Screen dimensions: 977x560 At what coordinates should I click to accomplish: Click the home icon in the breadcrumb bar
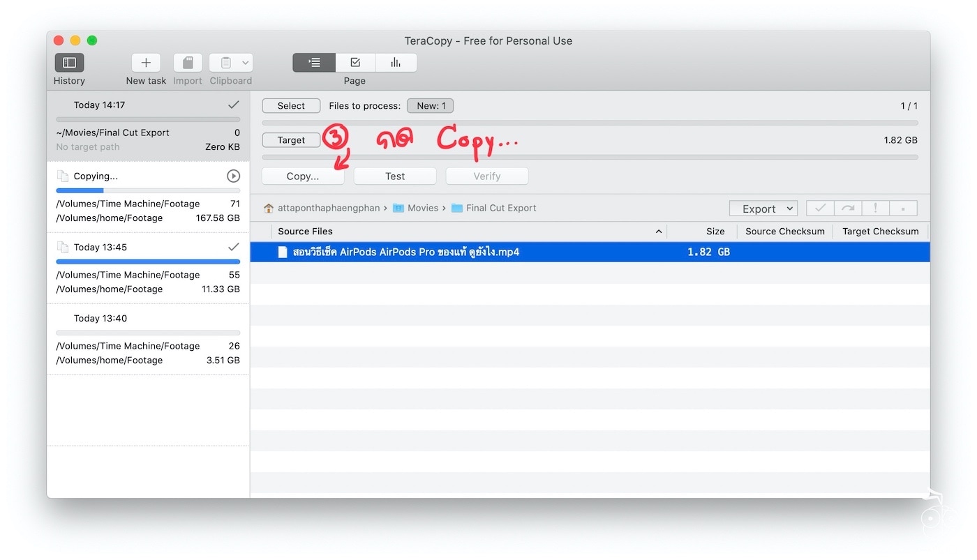click(268, 207)
